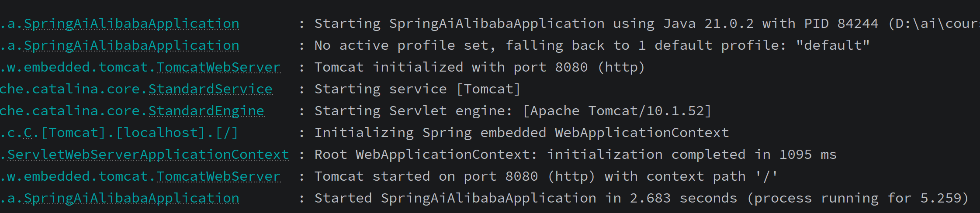Click '[Tomcat]' in the 'Starting service' message
The width and height of the screenshot is (980, 213).
click(x=488, y=89)
